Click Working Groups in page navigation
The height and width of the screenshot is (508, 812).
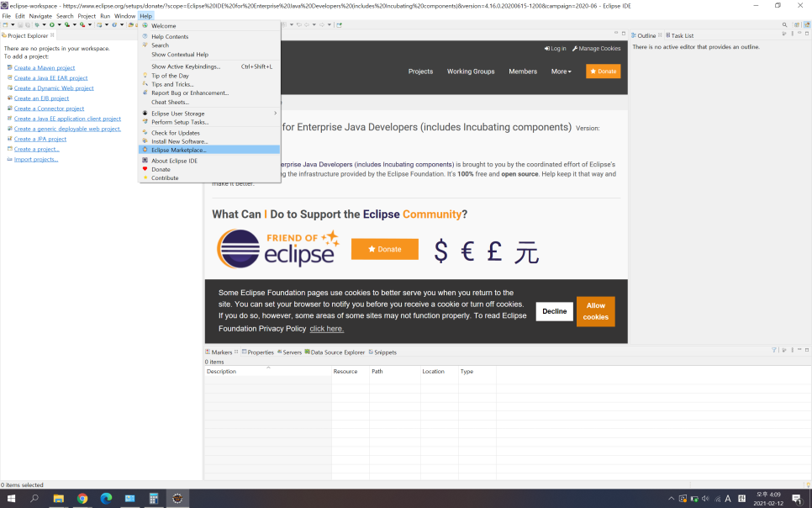[471, 71]
